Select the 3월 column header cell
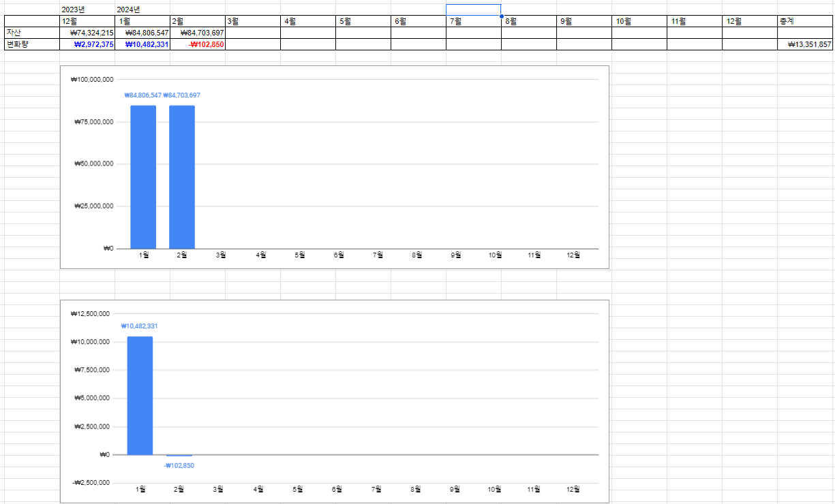This screenshot has height=504, width=835. pyautogui.click(x=253, y=21)
